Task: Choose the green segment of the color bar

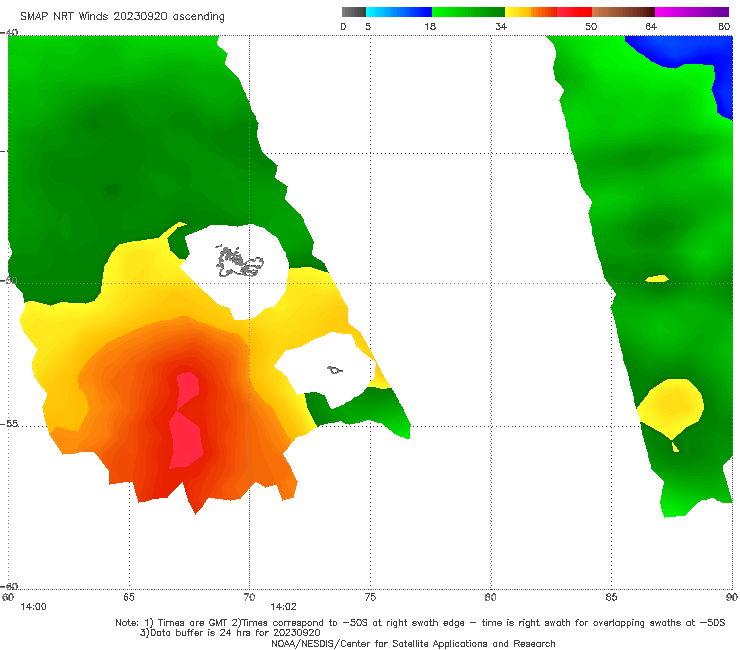Action: [468, 12]
